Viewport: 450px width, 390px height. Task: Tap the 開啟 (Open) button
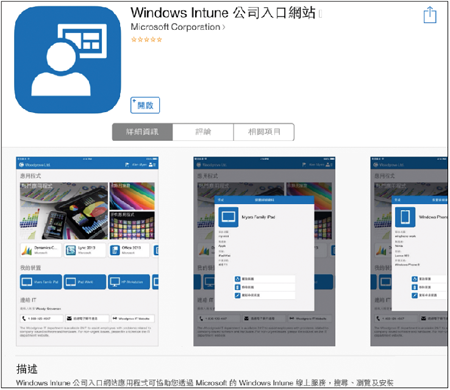point(145,105)
